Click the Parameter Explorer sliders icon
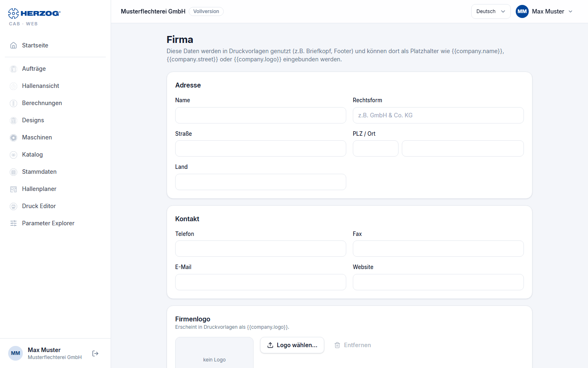The image size is (588, 368). [x=13, y=223]
